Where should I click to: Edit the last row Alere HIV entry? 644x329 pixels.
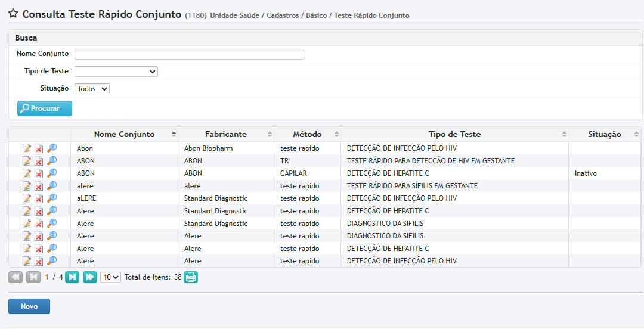point(27,261)
